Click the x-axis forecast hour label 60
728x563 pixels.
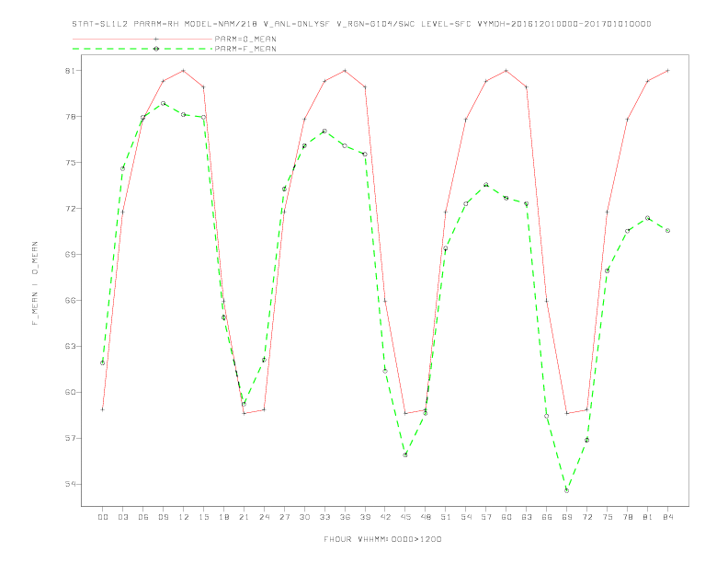coord(506,517)
